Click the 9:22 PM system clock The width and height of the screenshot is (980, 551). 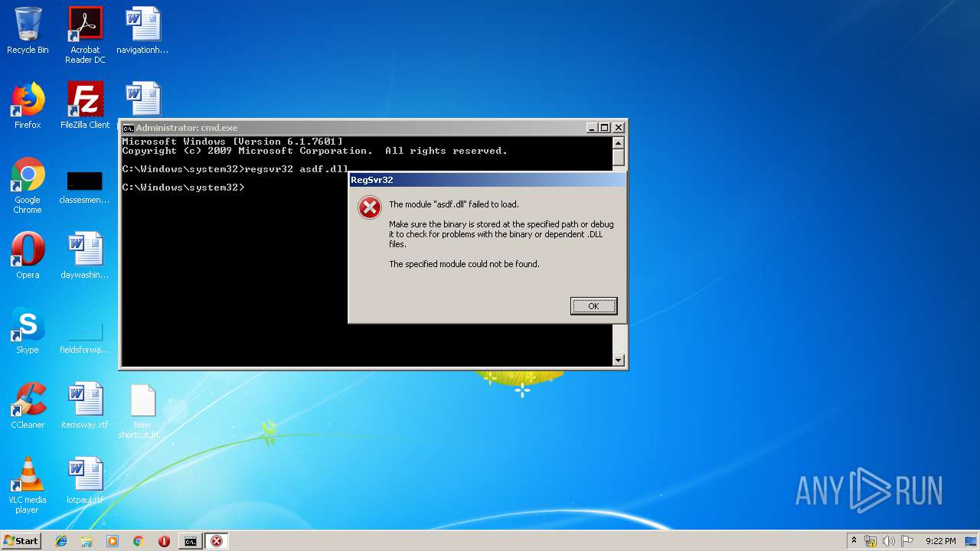[940, 541]
